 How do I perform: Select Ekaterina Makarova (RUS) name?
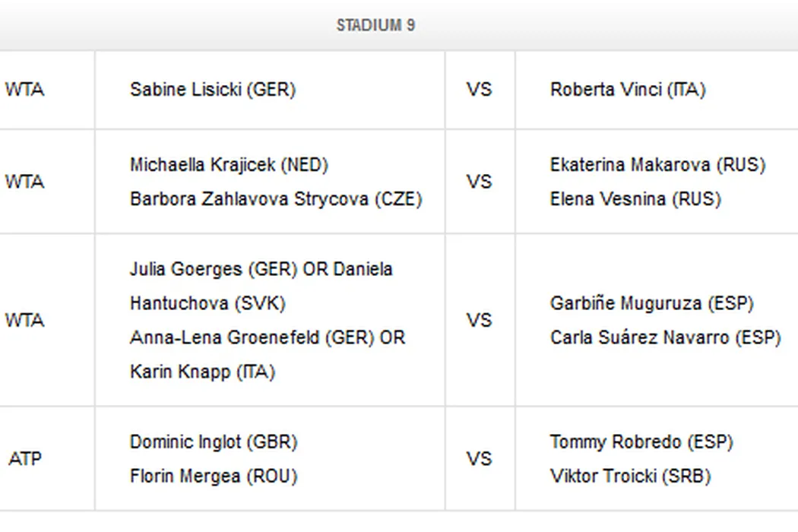click(657, 165)
